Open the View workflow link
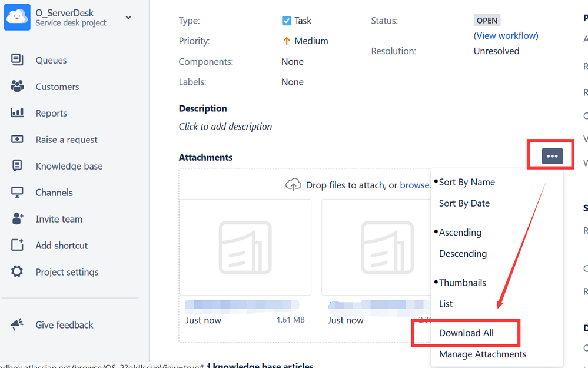Viewport: 588px width, 368px height. point(506,36)
